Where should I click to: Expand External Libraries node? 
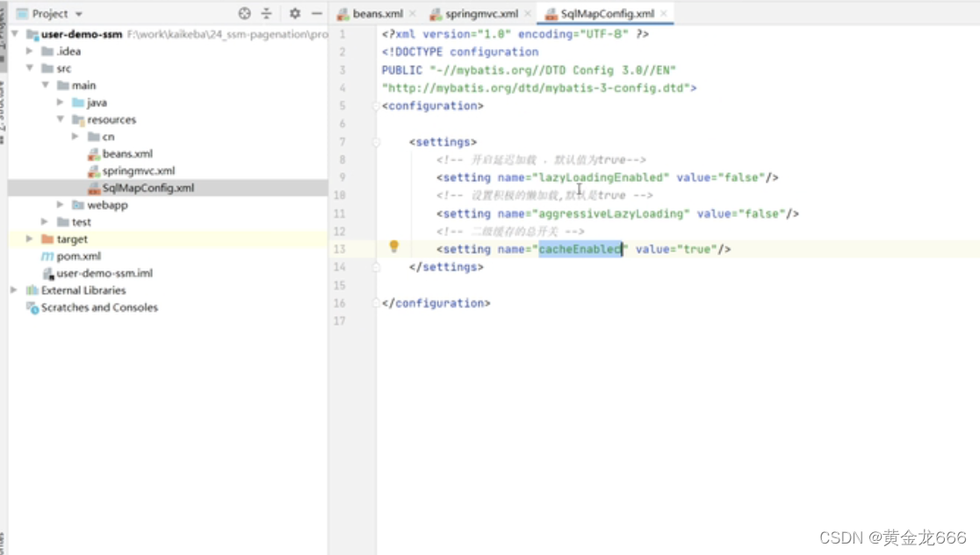14,290
